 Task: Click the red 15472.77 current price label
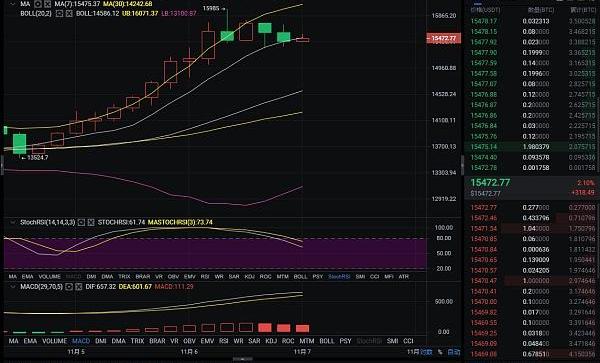[x=443, y=38]
